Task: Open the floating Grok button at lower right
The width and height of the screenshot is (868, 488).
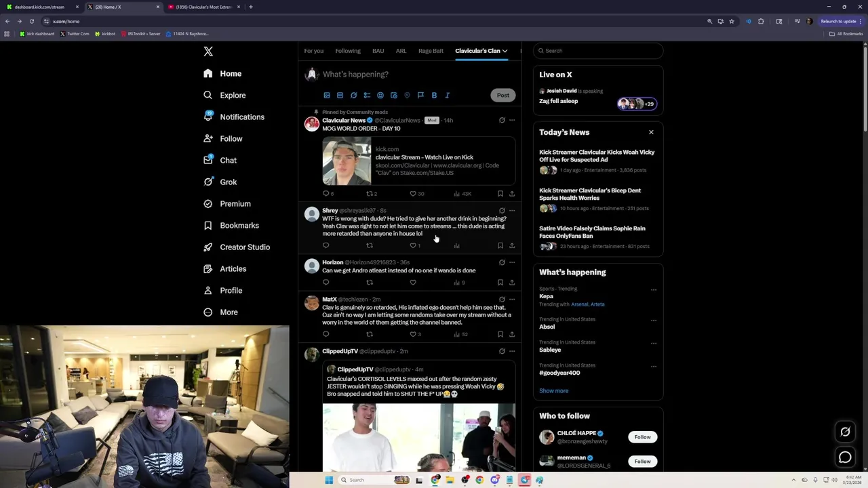Action: [x=845, y=432]
